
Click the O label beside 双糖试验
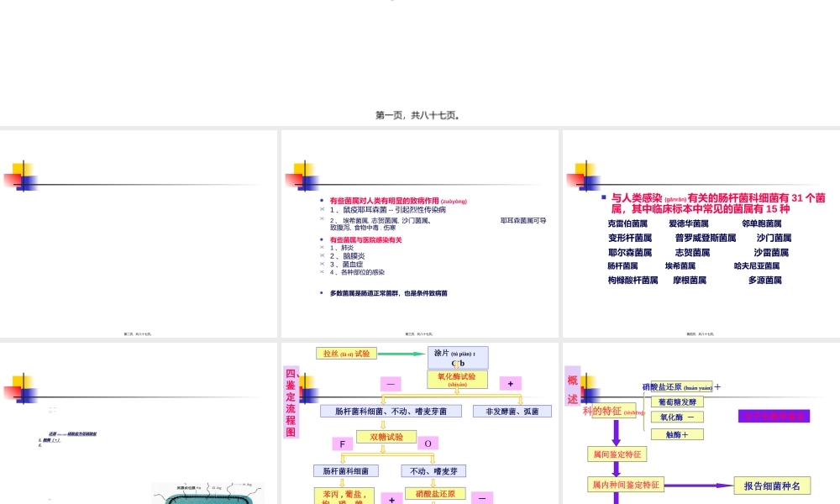428,443
